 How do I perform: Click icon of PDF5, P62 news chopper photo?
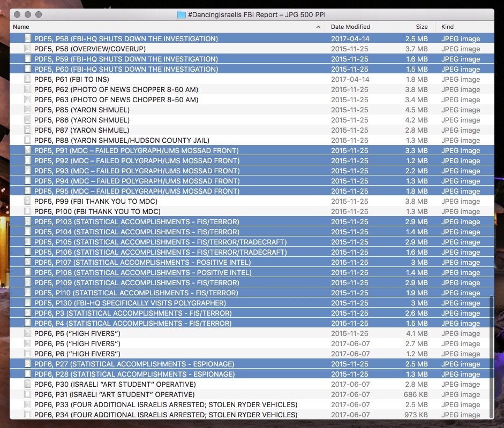coord(28,89)
